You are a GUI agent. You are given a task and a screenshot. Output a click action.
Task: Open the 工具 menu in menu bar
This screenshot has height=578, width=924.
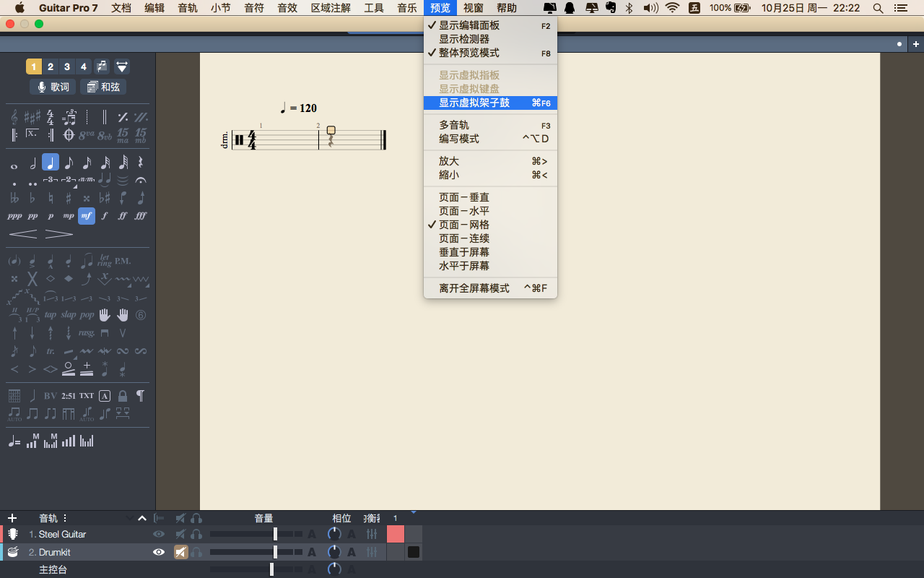coord(374,8)
